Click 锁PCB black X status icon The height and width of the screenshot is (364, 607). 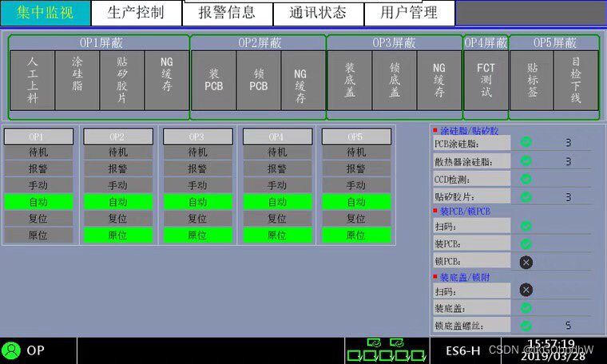(x=526, y=263)
